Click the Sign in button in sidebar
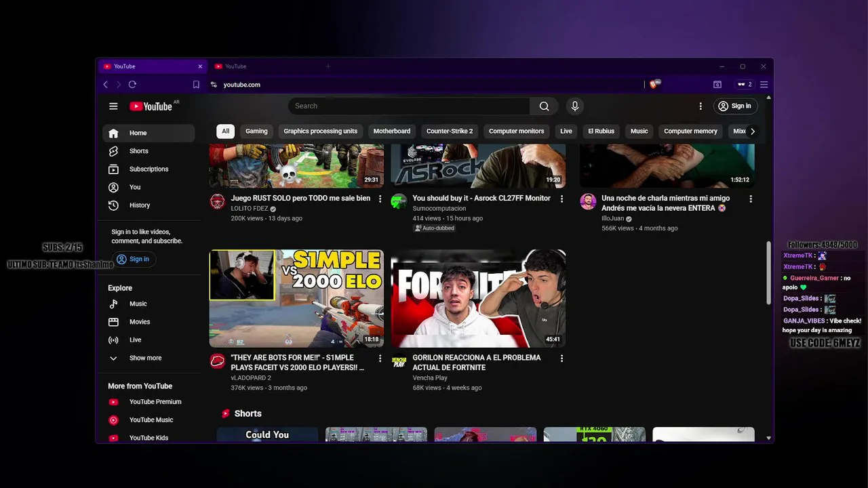 tap(132, 259)
